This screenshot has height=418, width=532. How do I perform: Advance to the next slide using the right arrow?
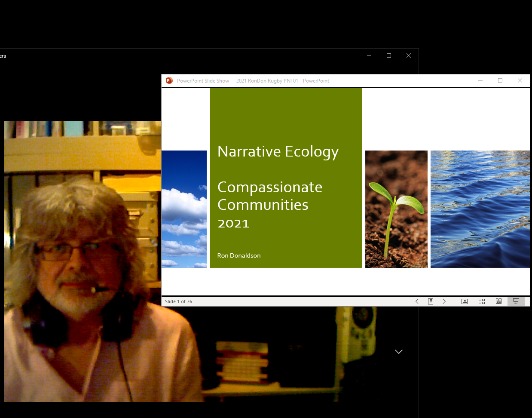point(444,301)
